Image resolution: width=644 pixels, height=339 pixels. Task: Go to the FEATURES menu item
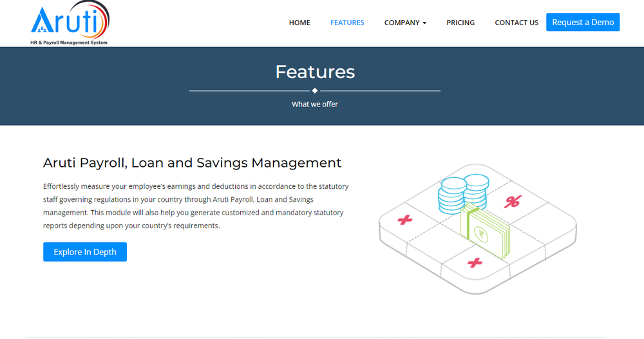347,23
